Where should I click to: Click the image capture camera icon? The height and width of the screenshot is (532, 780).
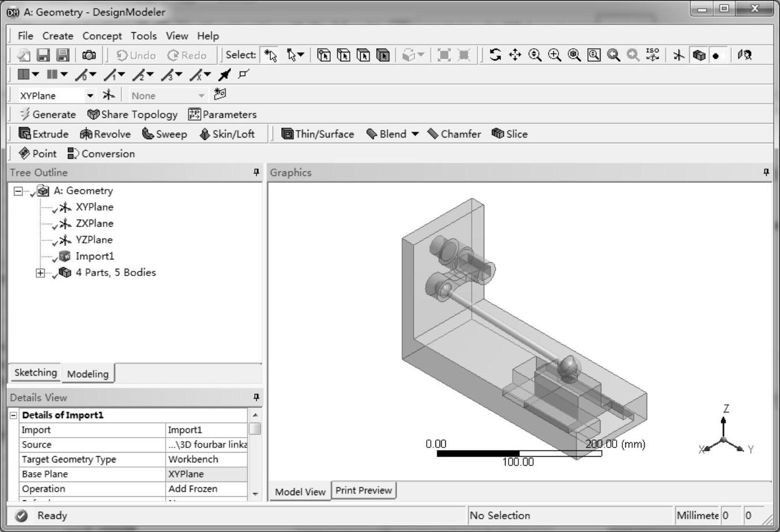[89, 55]
